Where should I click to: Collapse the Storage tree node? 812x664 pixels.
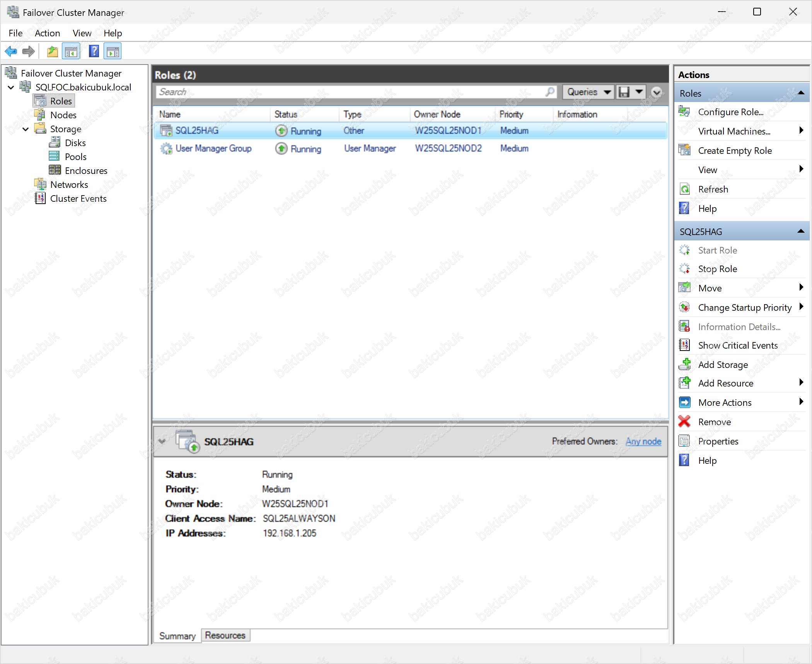click(x=26, y=129)
